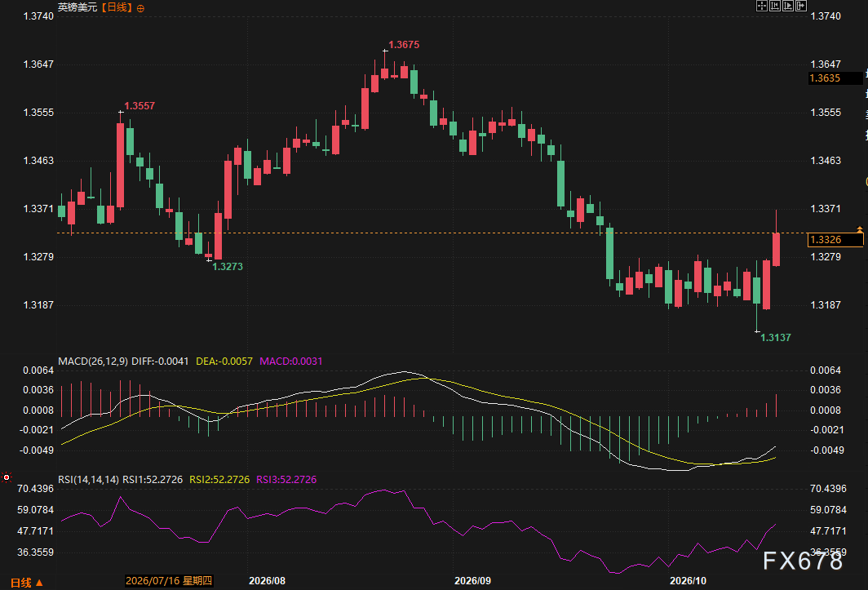Click -0.0049 on the right MACD axis
This screenshot has height=590, width=868.
click(827, 450)
